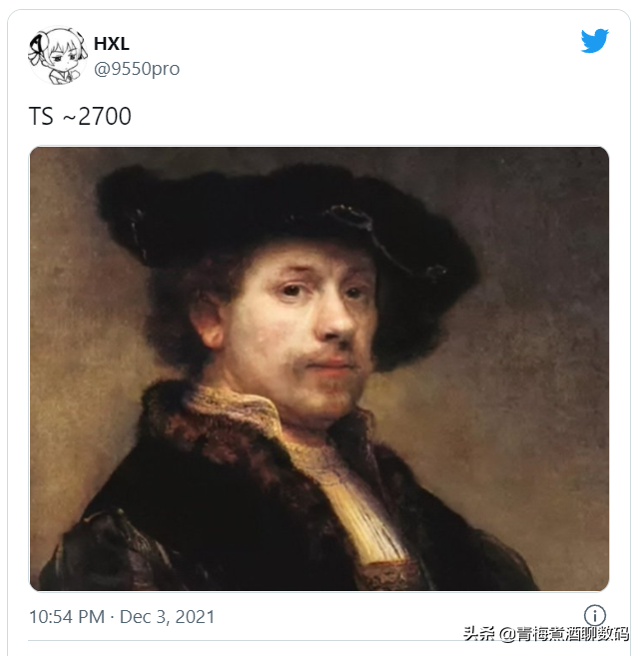644x656 pixels.
Task: Open the circled info icon beside the timestamp
Action: coord(595,615)
